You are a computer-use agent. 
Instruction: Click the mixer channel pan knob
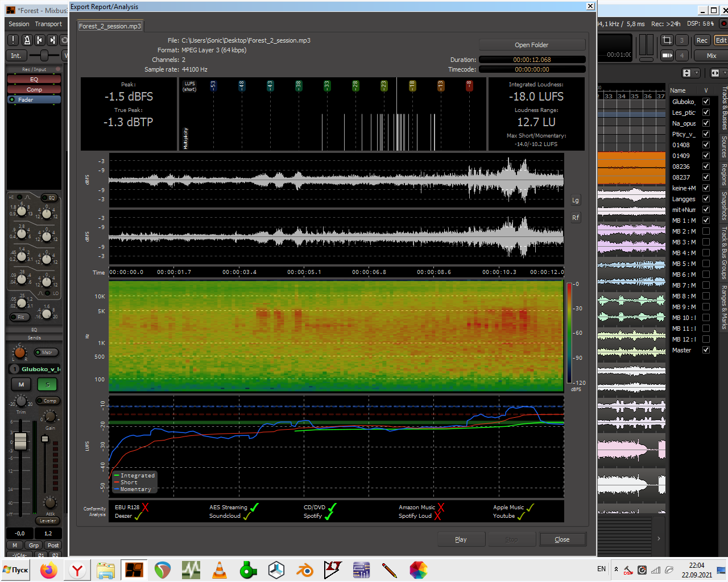(20, 352)
